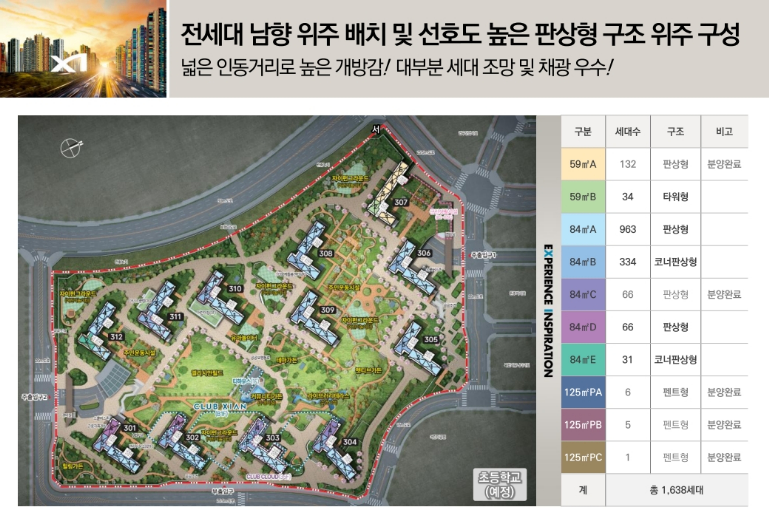
Task: Click the 303 building label
Action: 273,438
